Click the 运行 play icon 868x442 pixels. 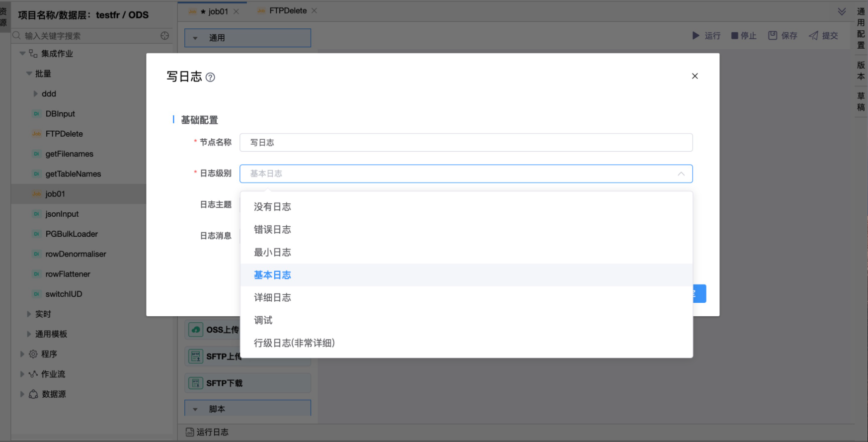click(696, 36)
